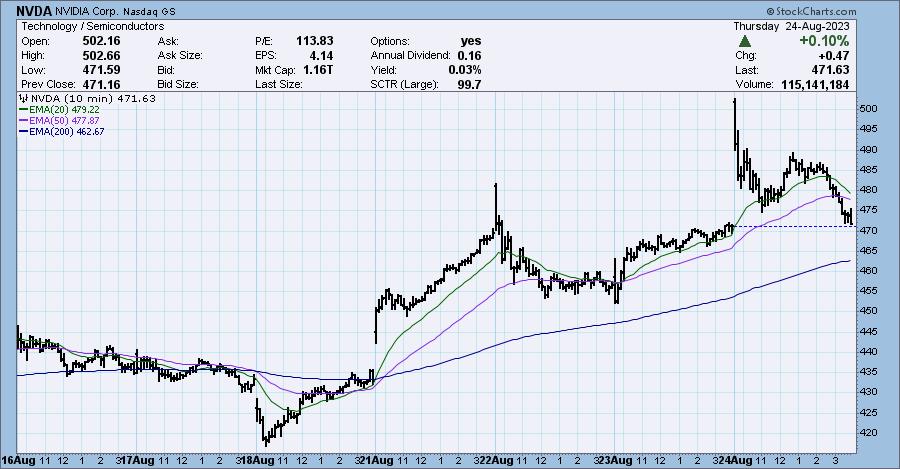Click the 18Aug date on the time axis
Viewport: 900px width, 469px height.
point(258,460)
